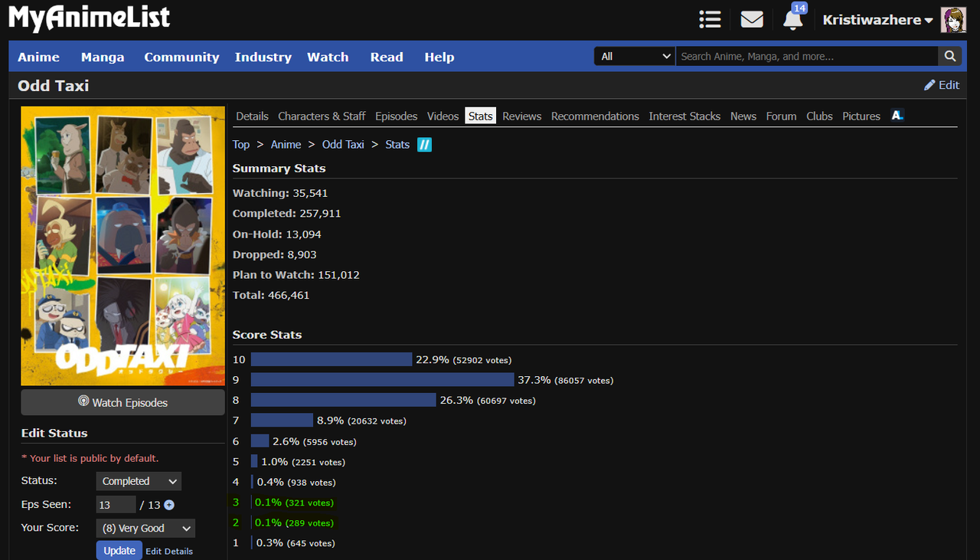Switch to the Pictures tab
The image size is (980, 560).
861,116
